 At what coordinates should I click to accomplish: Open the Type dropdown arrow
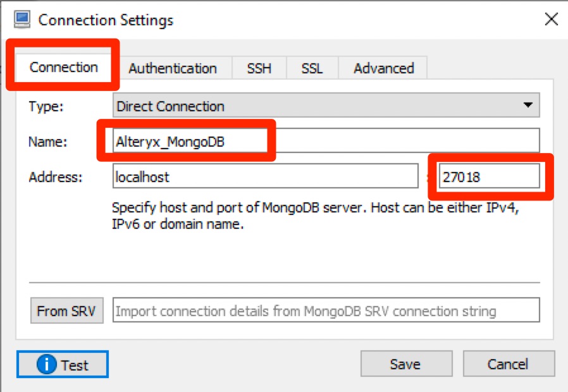pos(529,106)
